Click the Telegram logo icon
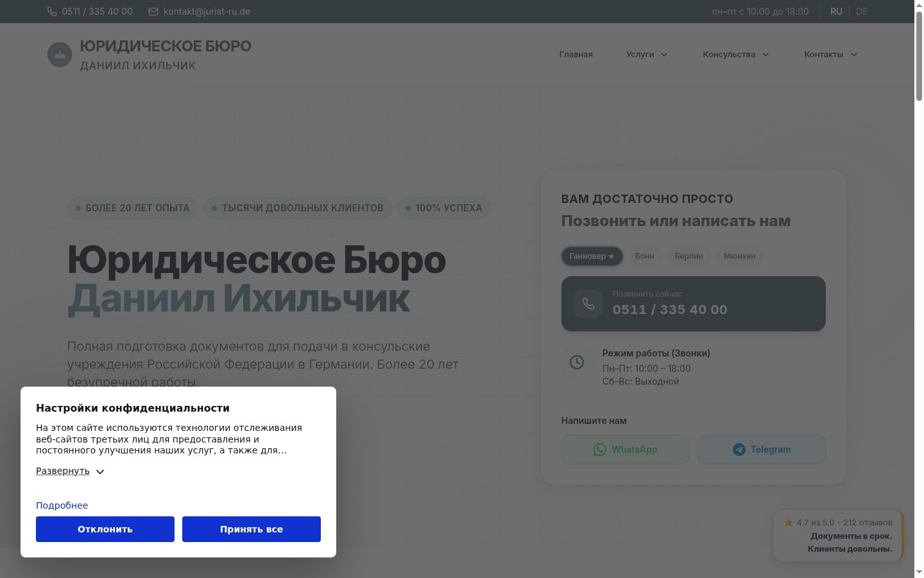The image size is (924, 578). [x=739, y=450]
